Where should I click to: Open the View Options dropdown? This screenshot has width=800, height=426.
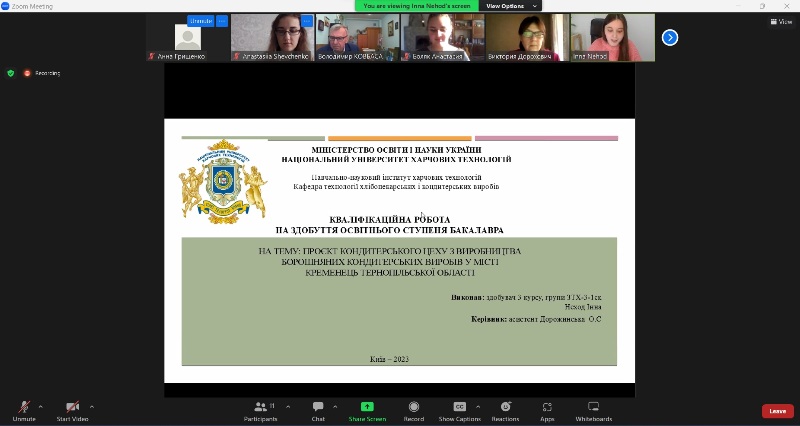coord(510,6)
